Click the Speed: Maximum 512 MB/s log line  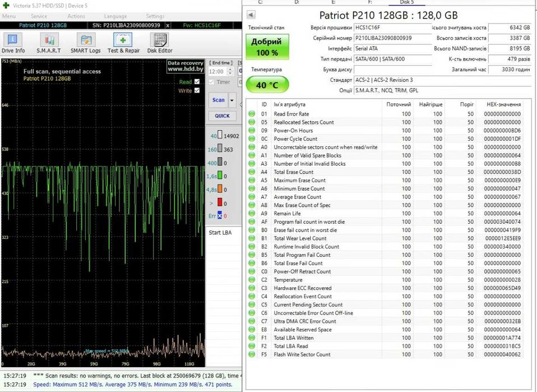(132, 385)
